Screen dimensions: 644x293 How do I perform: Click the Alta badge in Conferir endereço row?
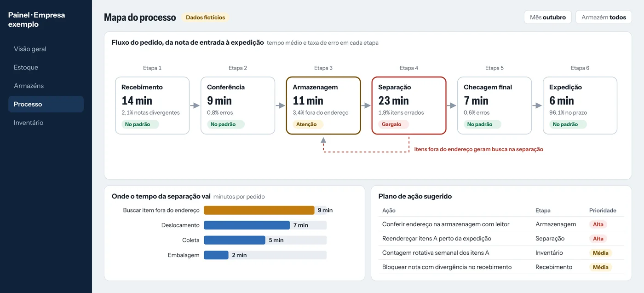(x=598, y=224)
